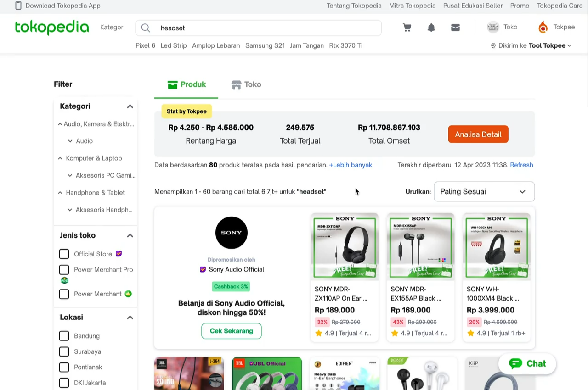
Task: Collapse the Lokasi filter section
Action: pyautogui.click(x=130, y=318)
